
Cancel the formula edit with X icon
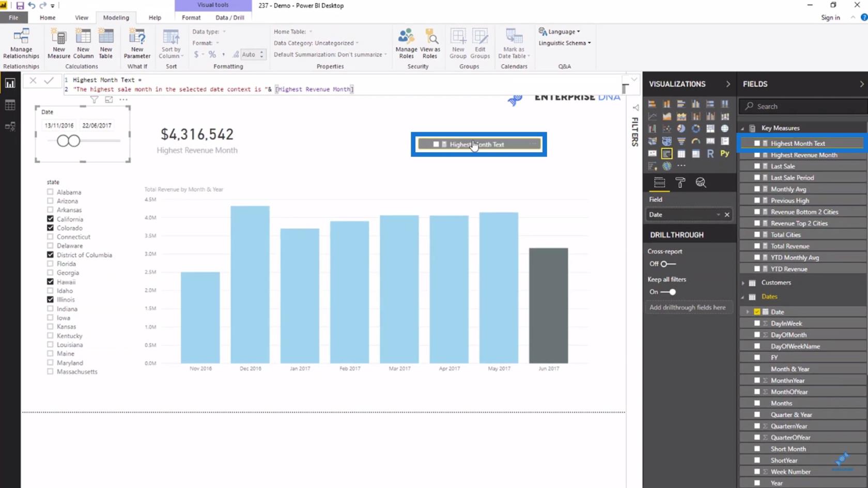(x=33, y=80)
